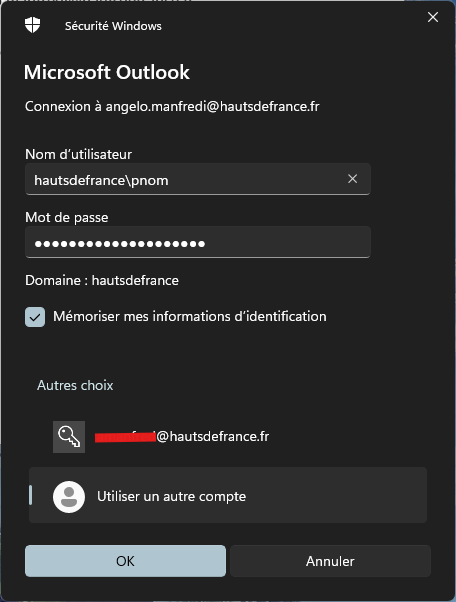This screenshot has width=456, height=602.
Task: Close the Sécurité Windows dialog
Action: click(433, 17)
